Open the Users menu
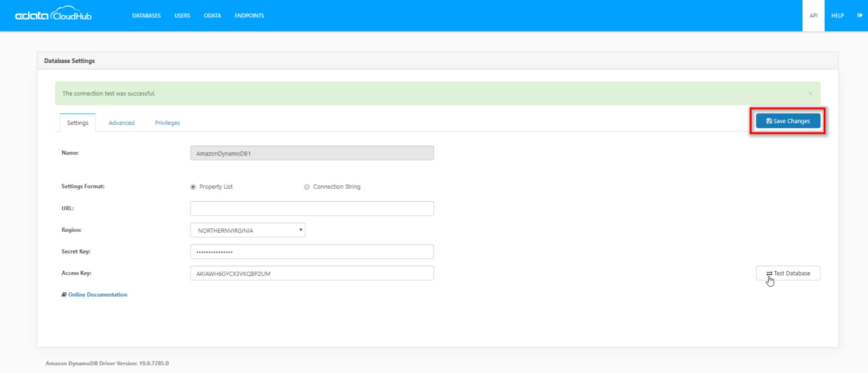The width and height of the screenshot is (868, 373). [182, 16]
